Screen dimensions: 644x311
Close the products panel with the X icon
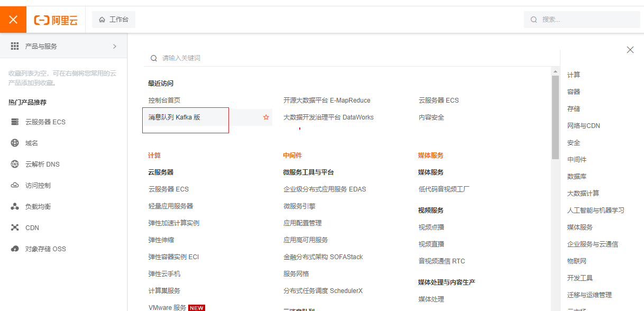pyautogui.click(x=630, y=50)
